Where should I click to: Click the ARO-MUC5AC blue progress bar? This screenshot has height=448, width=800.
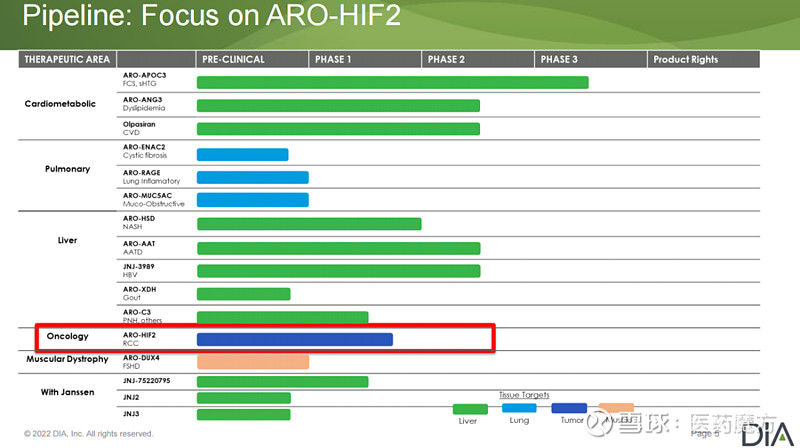(x=253, y=200)
